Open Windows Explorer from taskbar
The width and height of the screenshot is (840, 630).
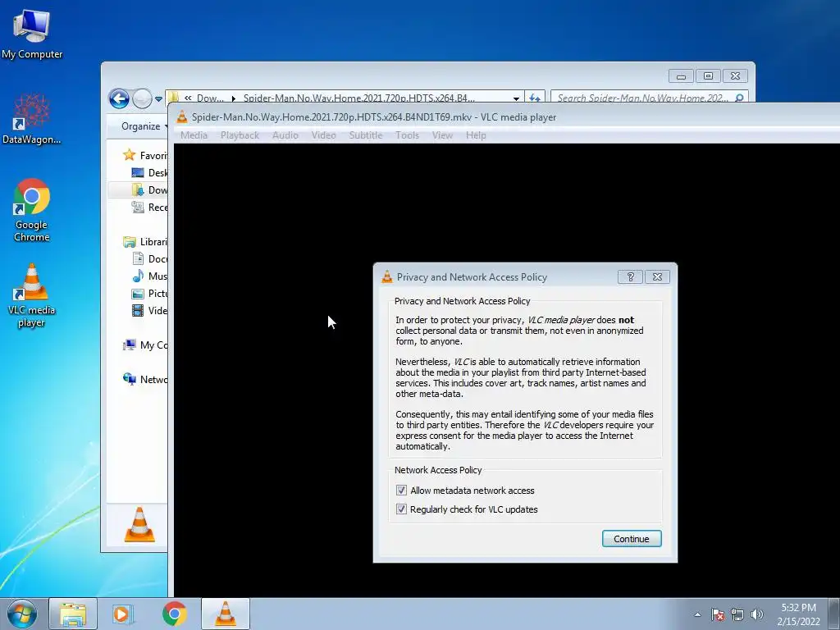73,614
